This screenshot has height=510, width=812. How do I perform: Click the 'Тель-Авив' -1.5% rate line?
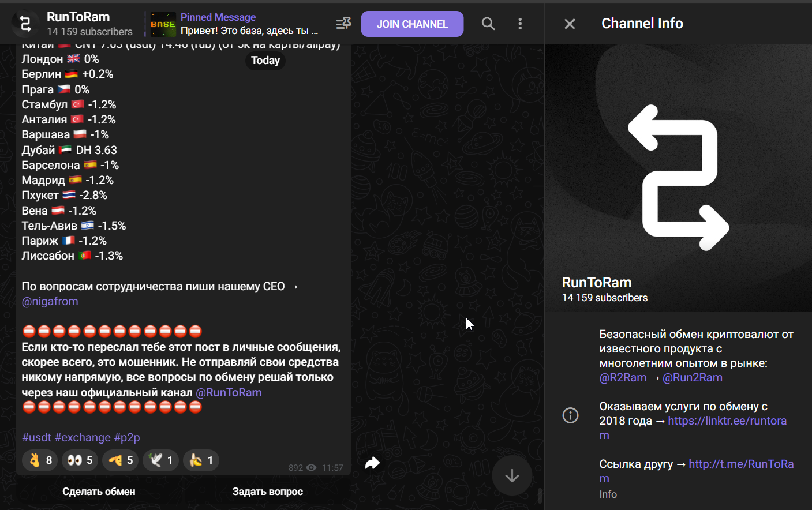coord(74,226)
